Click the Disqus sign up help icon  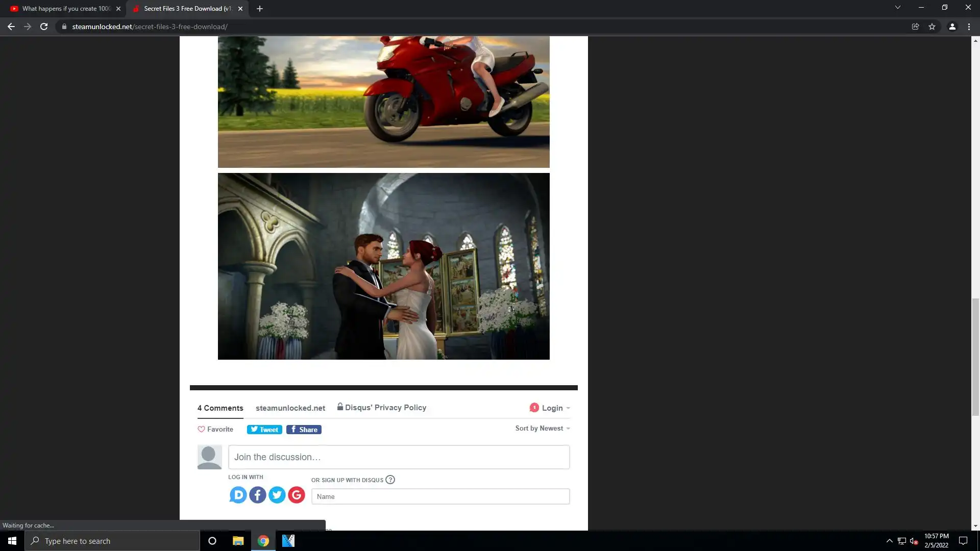tap(390, 480)
